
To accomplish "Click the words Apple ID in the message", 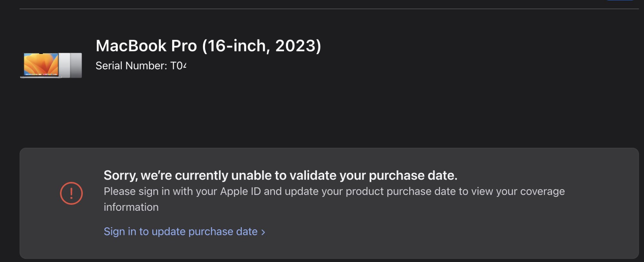I will tap(240, 191).
